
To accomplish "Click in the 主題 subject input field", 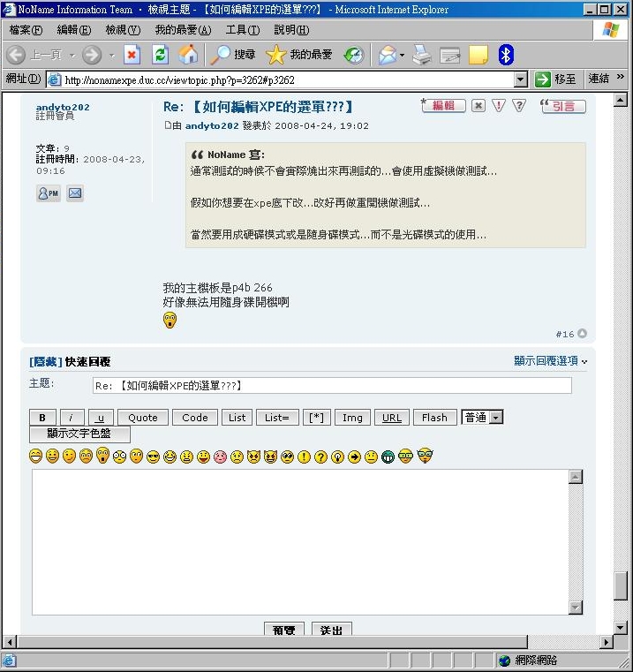I will pos(332,386).
